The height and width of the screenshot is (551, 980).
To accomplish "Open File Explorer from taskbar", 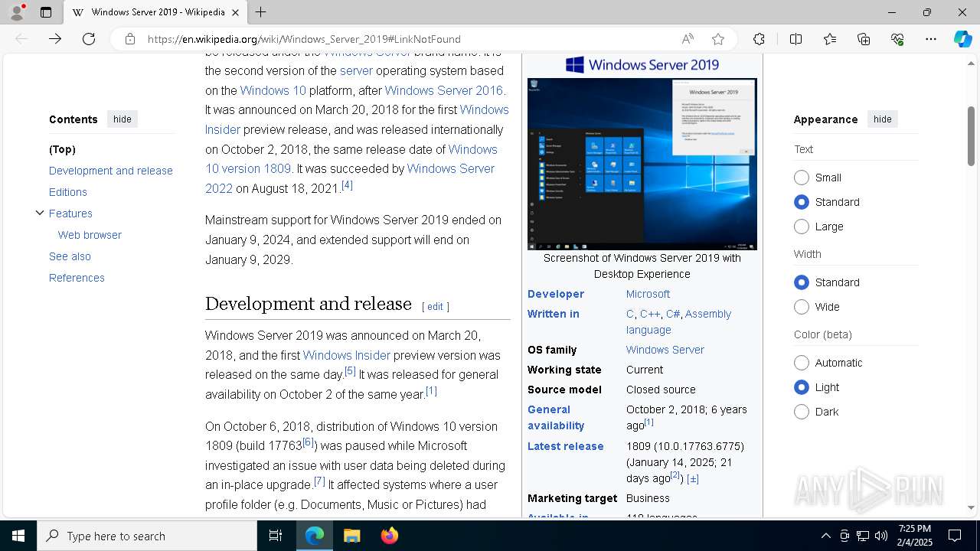I will 351,536.
